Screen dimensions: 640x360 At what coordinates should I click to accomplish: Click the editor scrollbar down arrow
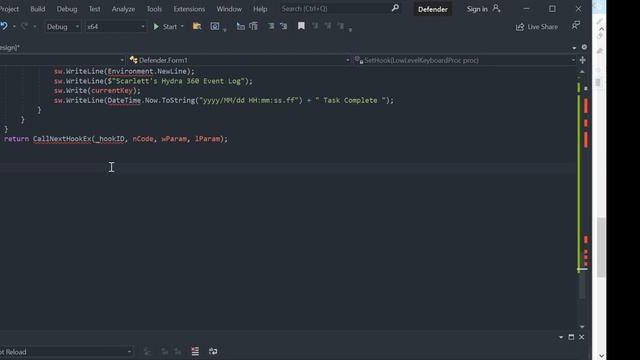[x=582, y=327]
